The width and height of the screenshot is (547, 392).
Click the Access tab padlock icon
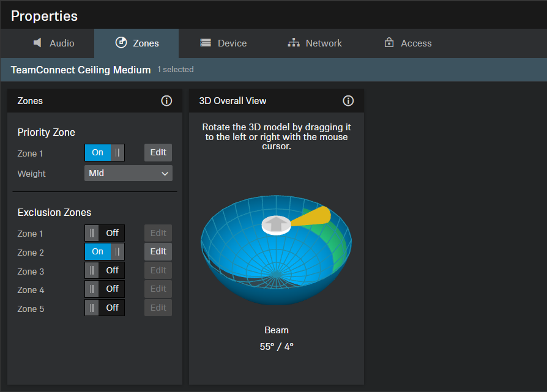[x=389, y=43]
